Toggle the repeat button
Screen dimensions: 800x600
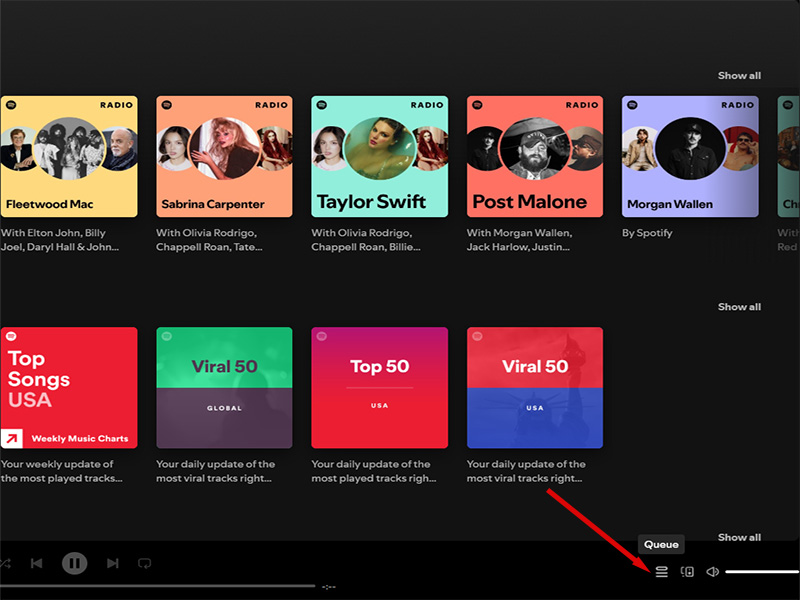(x=144, y=563)
